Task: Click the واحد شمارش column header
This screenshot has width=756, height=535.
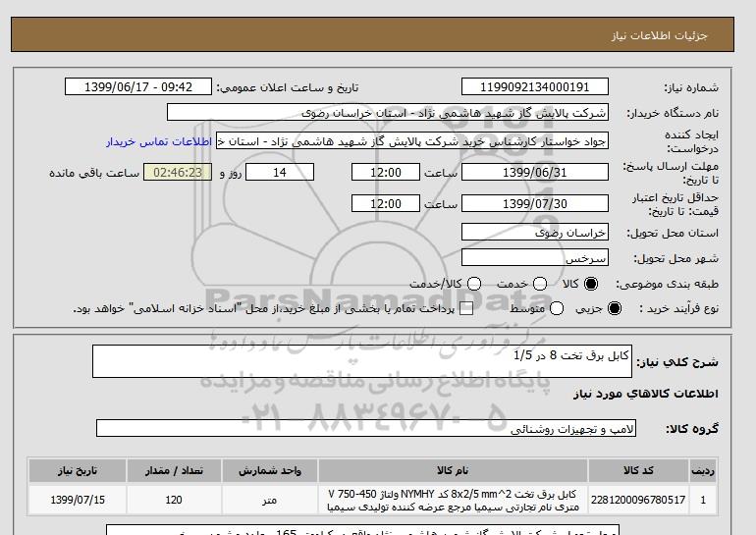Action: [x=270, y=471]
